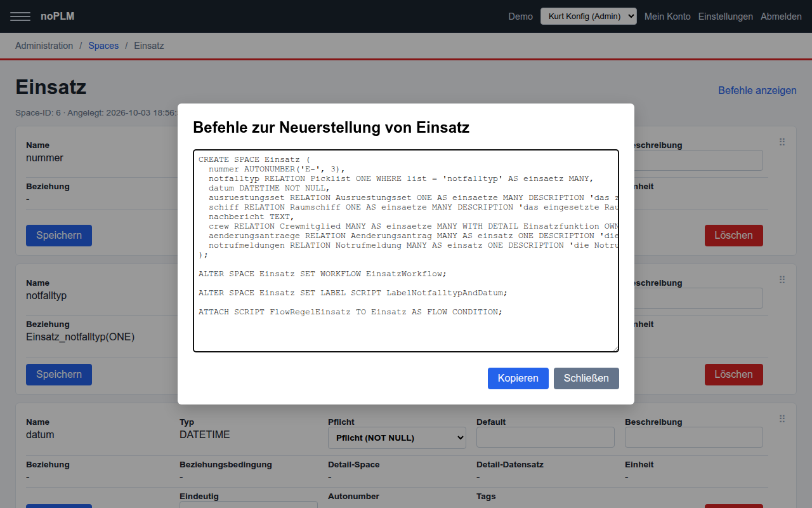Viewport: 812px width, 508px height.
Task: Click Befehle anzeigen link
Action: coord(757,90)
